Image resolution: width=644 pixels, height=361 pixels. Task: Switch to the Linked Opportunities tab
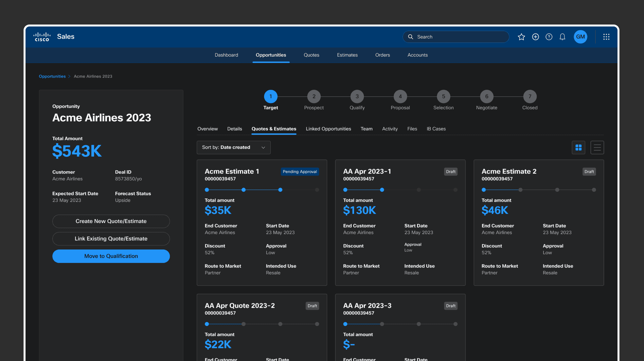[328, 129]
